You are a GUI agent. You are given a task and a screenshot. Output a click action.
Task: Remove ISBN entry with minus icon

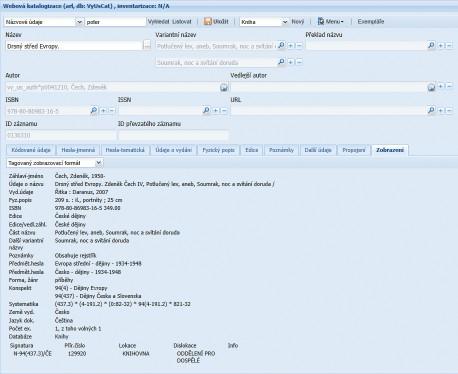(x=112, y=111)
